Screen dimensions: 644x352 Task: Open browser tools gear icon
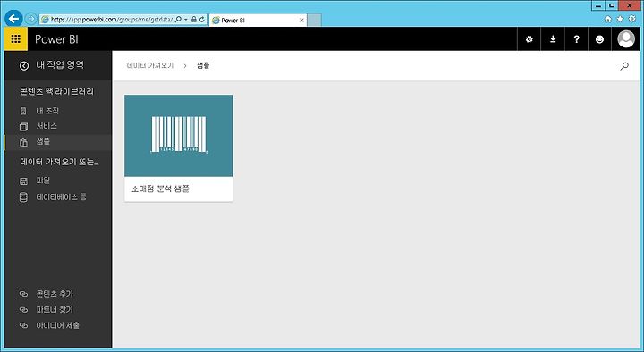[632, 19]
